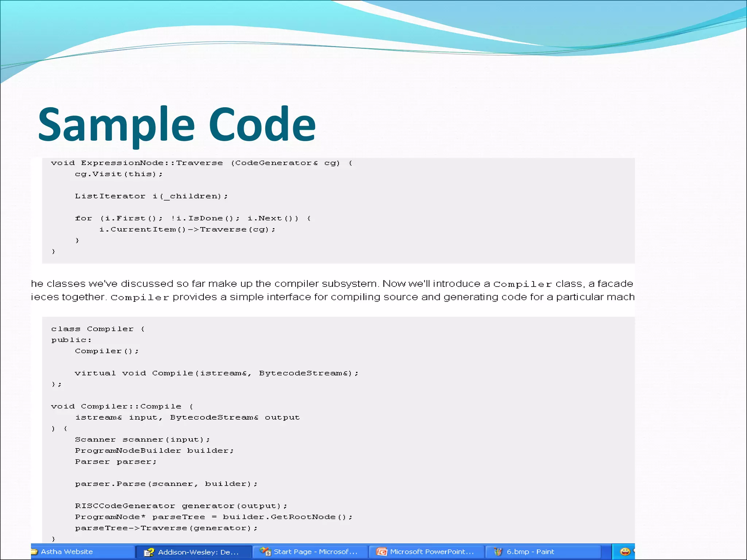
Task: Click the 'Scanner scanner(input);' line
Action: (x=143, y=439)
